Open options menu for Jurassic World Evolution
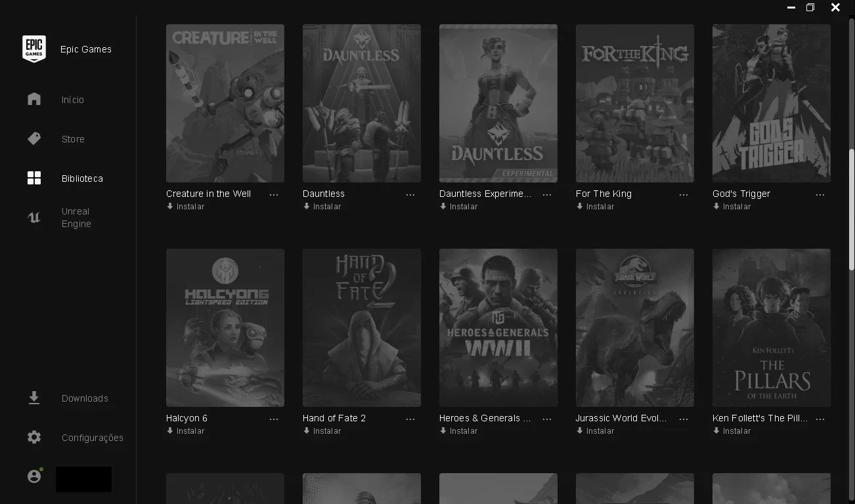This screenshot has height=504, width=855. (684, 419)
